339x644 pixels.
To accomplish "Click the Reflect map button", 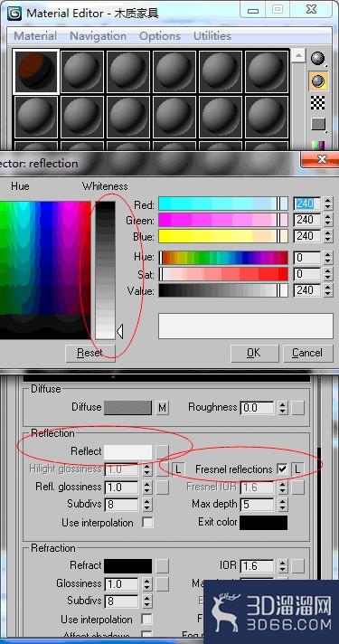I will click(x=163, y=451).
